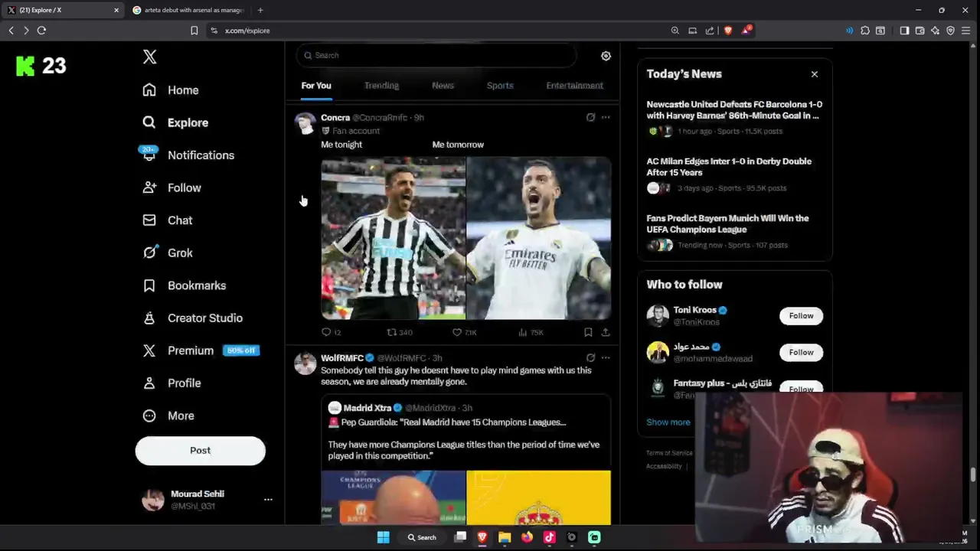Switch to the Sports tab
The width and height of the screenshot is (980, 551).
pyautogui.click(x=500, y=86)
